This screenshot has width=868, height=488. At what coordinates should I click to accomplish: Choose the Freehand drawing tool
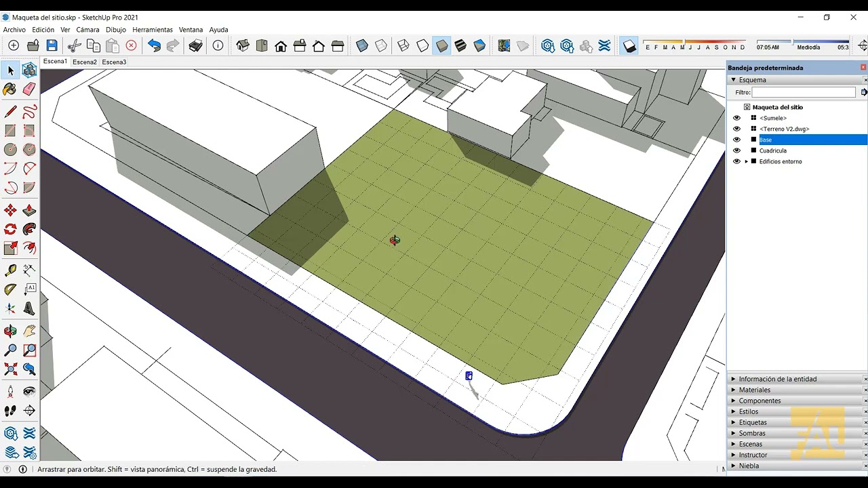pos(29,112)
